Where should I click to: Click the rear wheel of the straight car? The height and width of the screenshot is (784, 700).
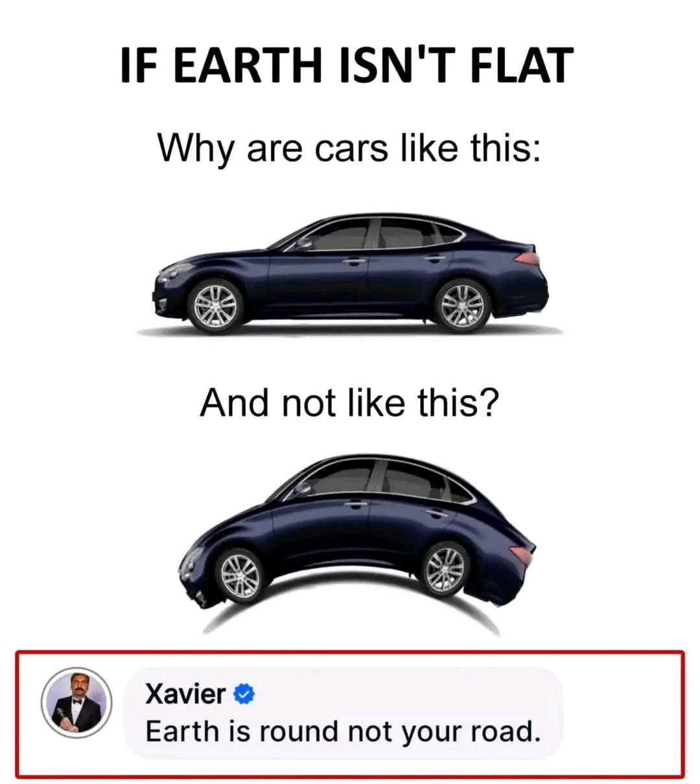point(461,306)
